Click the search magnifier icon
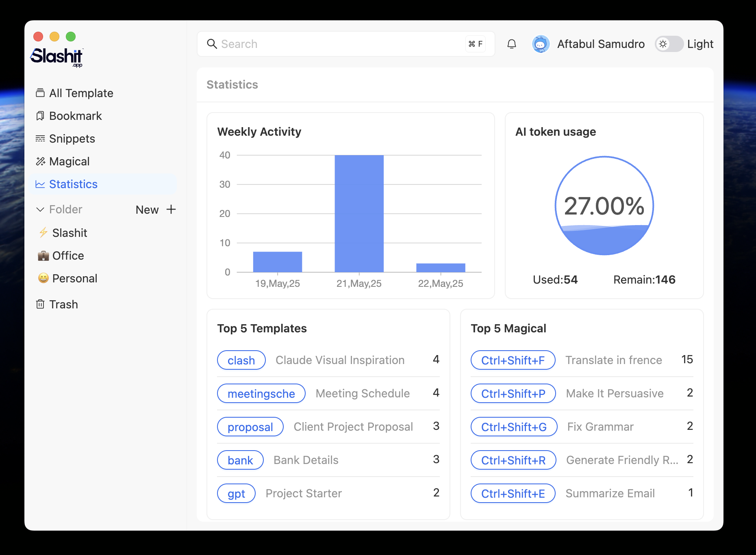Viewport: 756px width, 555px height. click(212, 44)
